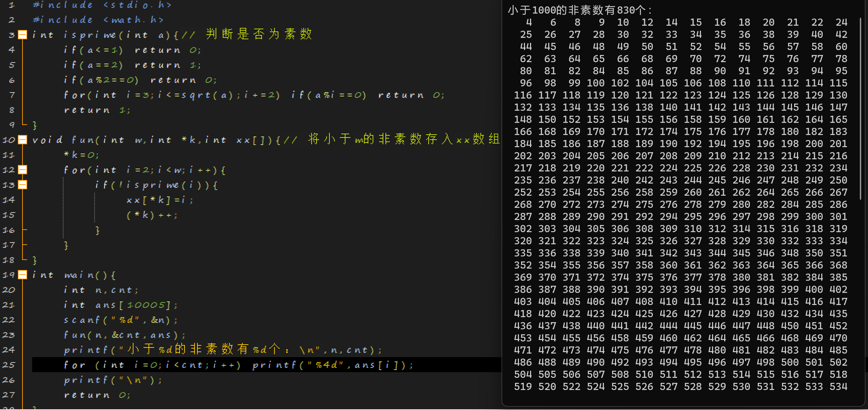The width and height of the screenshot is (868, 410).
Task: Place cursor on the scanf line
Action: click(x=121, y=320)
